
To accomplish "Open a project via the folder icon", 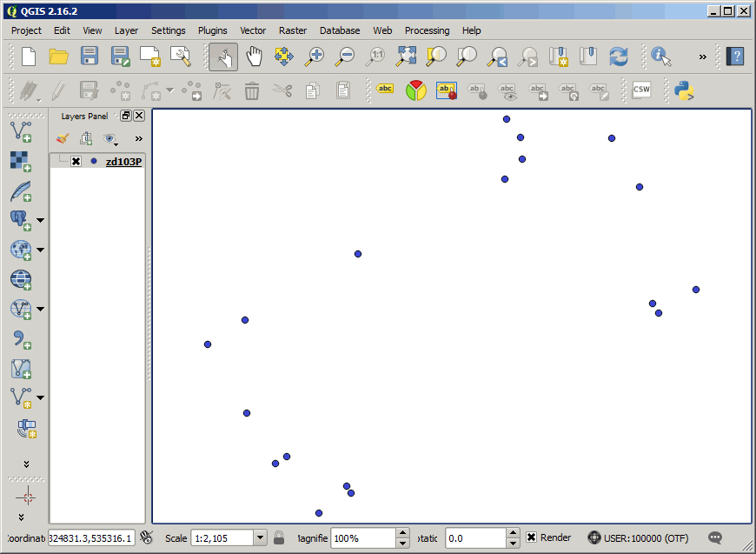I will (59, 57).
